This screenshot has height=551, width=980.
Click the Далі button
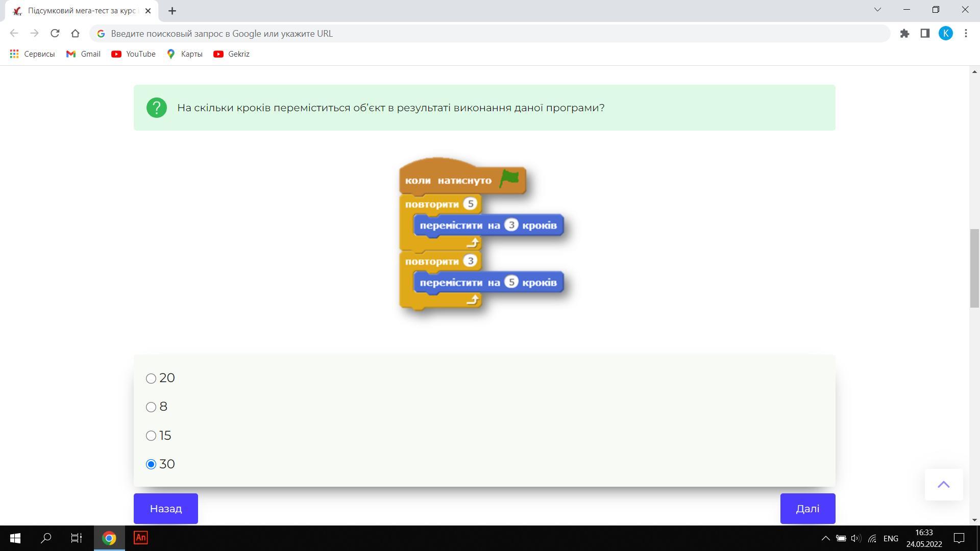(807, 509)
